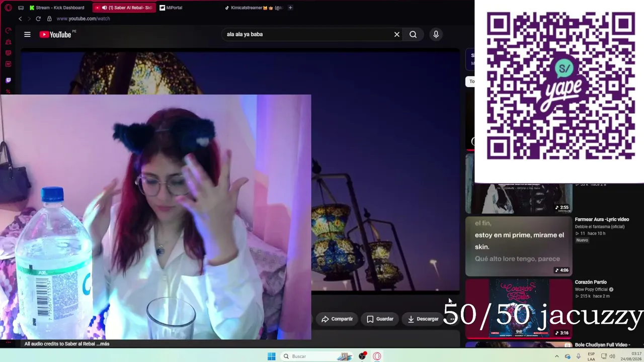This screenshot has height=362, width=644.
Task: Play the Corazón Partío video thumbnail
Action: click(x=519, y=309)
